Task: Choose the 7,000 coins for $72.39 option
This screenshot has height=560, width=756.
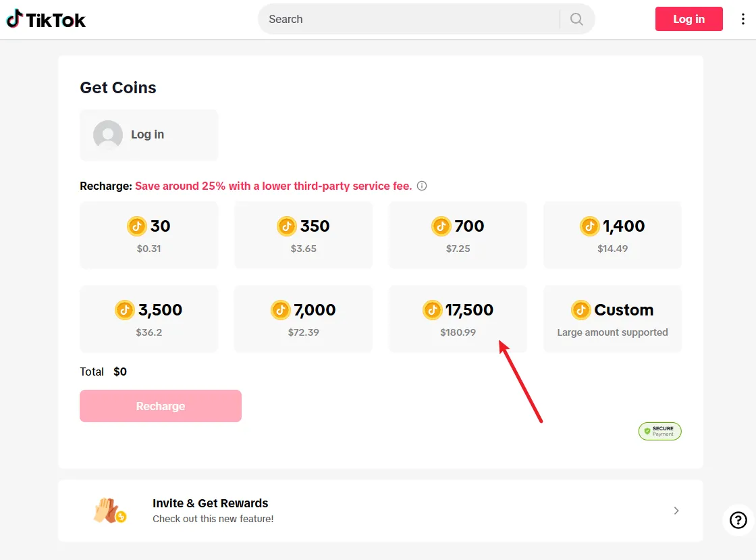Action: (303, 319)
